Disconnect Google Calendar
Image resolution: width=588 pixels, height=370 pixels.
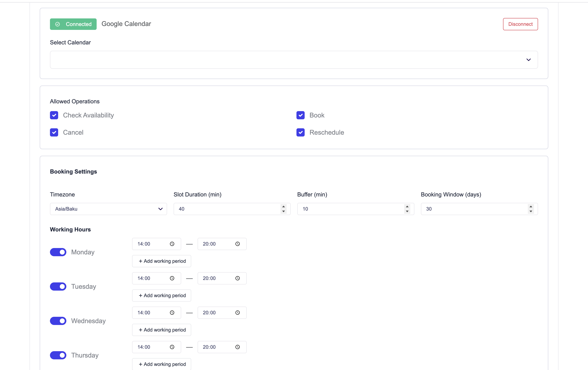(520, 24)
